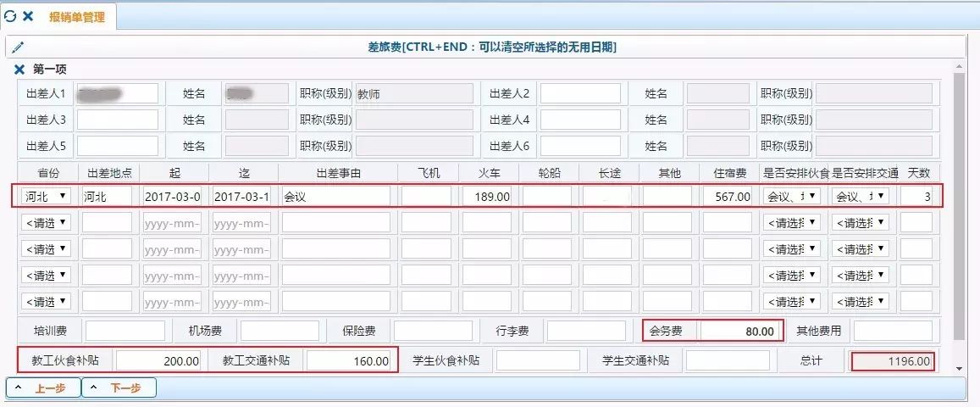Screen dimensions: 980x407
Task: Click the 第一项 section label
Action: [49, 70]
